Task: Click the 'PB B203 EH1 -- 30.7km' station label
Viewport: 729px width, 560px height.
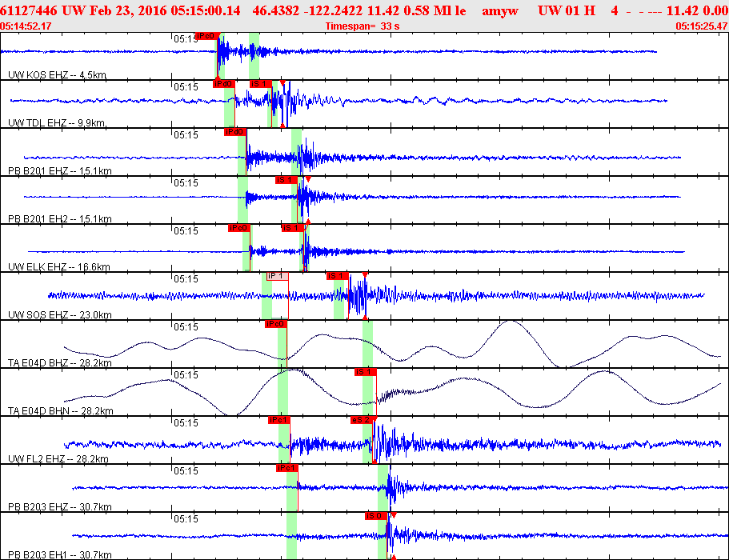Action: [x=60, y=555]
